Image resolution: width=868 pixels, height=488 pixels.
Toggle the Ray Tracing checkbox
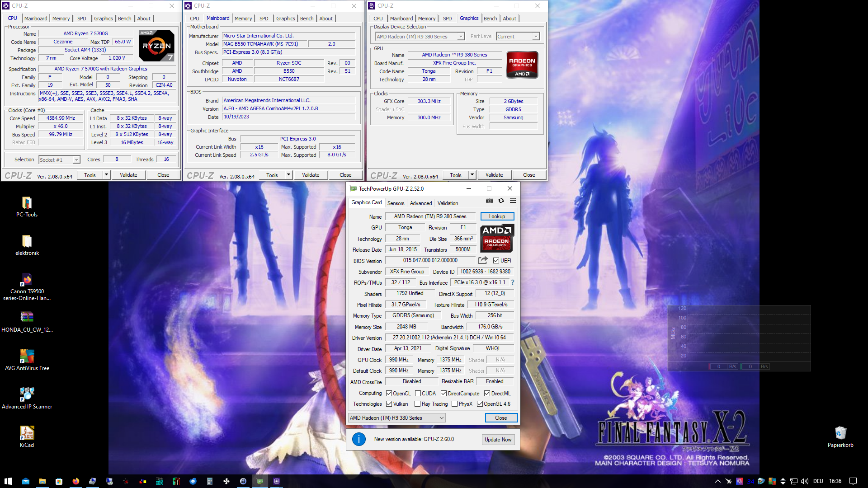418,404
